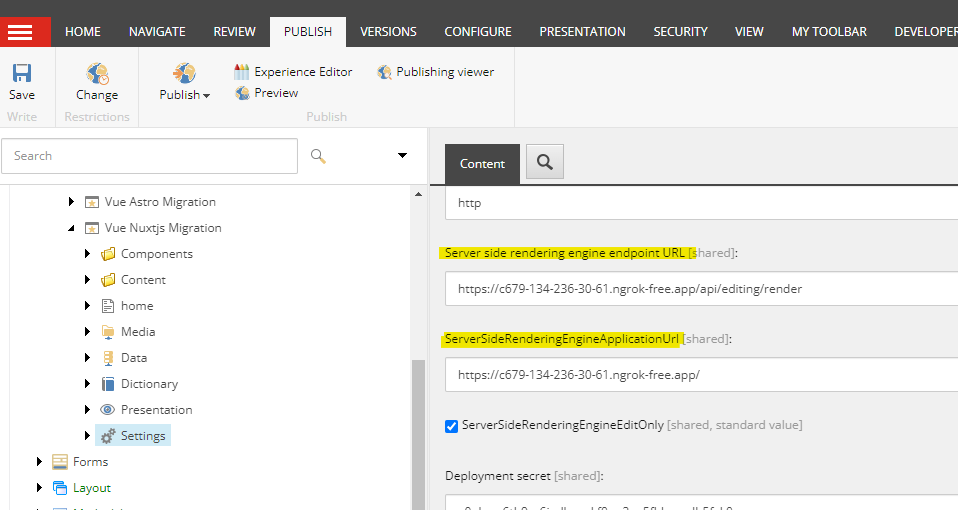Select the Layout item icon

(x=60, y=487)
